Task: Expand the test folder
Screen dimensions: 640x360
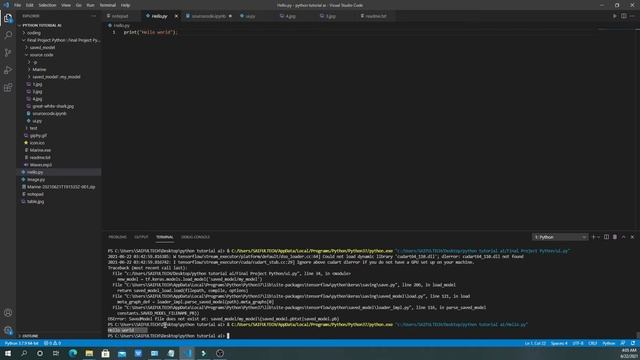Action: pos(33,128)
